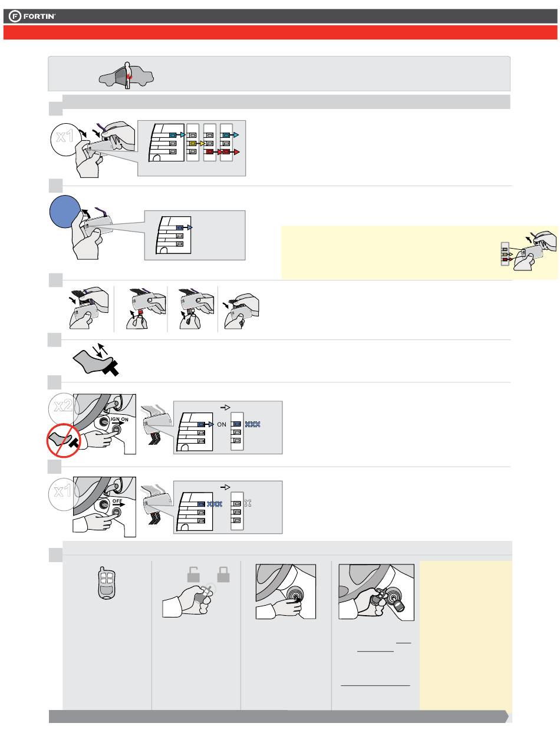Click the remote key fob icon
Viewport: 560px width, 733px height.
[x=107, y=584]
